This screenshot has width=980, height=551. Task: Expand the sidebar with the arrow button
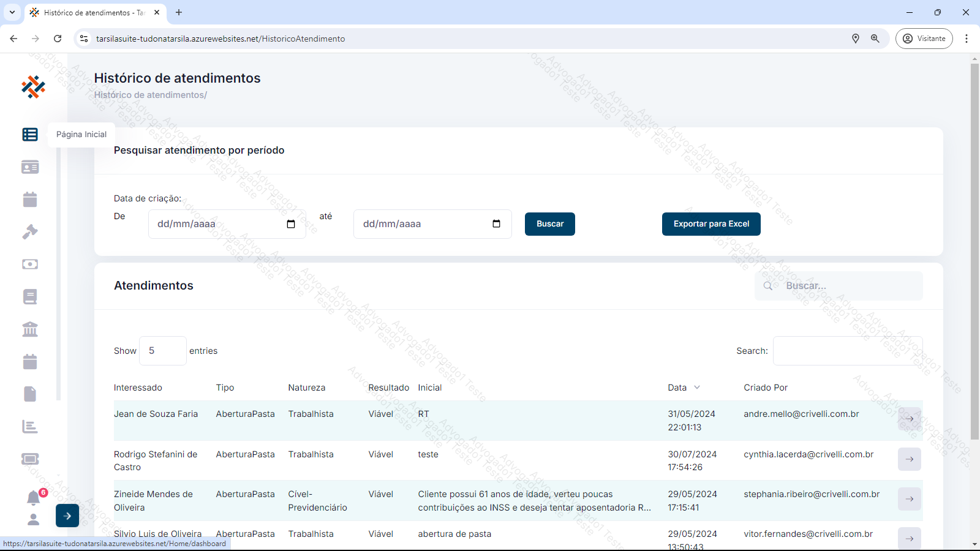pos(67,515)
